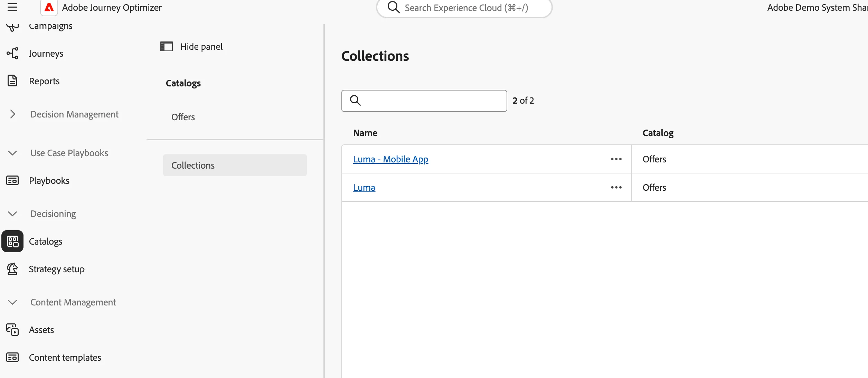Screen dimensions: 868x378
Task: Click the magnifier in Experience Cloud search
Action: [x=394, y=7]
